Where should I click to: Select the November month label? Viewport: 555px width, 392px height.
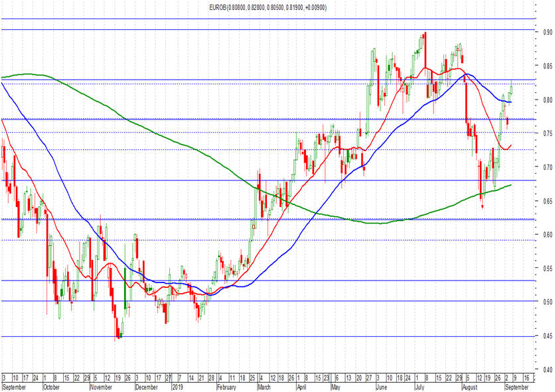coord(101,387)
